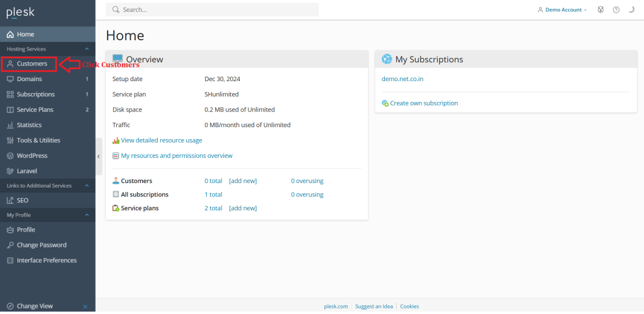The width and height of the screenshot is (644, 314).
Task: Open the Demo Account dropdown
Action: pyautogui.click(x=562, y=10)
